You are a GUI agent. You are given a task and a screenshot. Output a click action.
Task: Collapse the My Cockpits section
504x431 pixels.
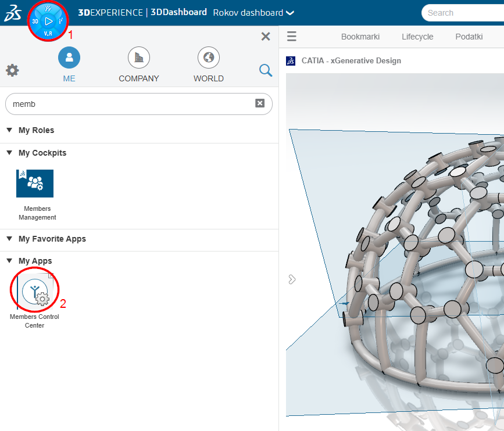[9, 153]
